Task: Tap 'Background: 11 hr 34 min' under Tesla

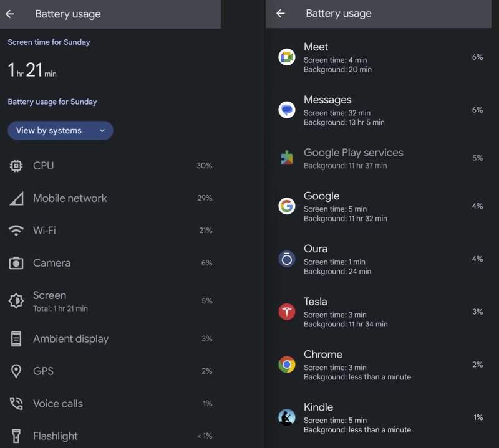Action: pyautogui.click(x=346, y=324)
